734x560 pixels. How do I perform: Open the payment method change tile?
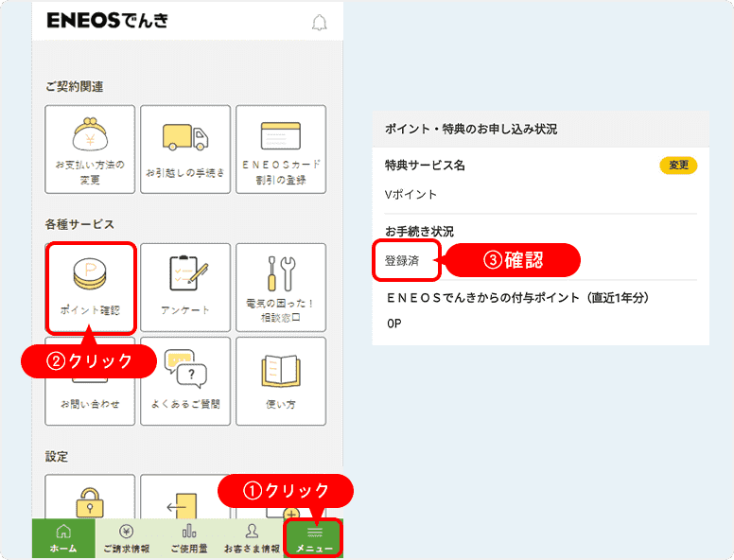[90, 149]
